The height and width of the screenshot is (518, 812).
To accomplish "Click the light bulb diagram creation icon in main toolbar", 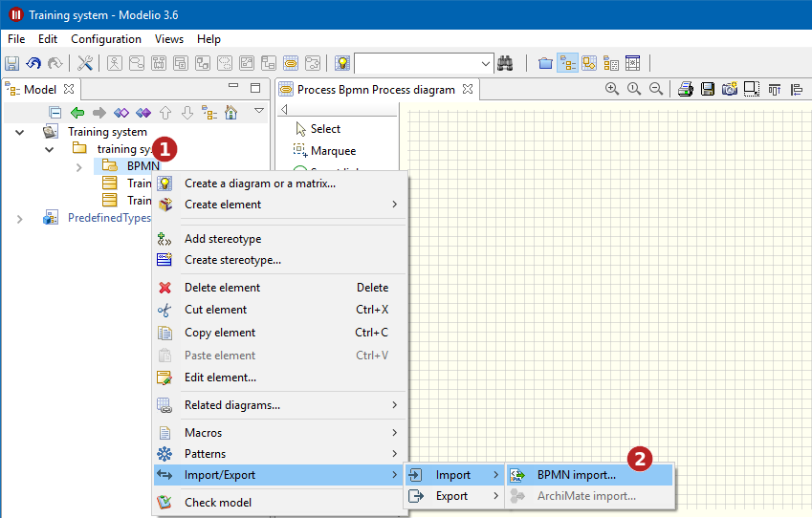I will point(342,63).
